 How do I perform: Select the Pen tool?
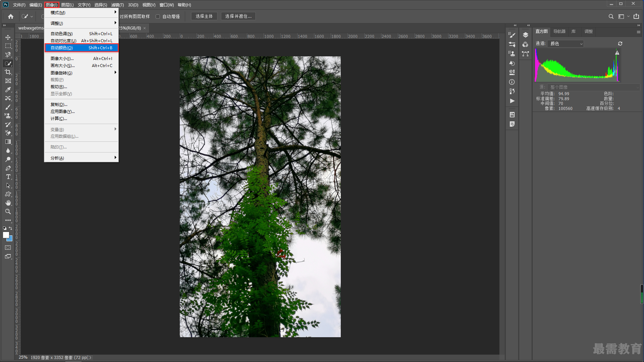pyautogui.click(x=8, y=168)
